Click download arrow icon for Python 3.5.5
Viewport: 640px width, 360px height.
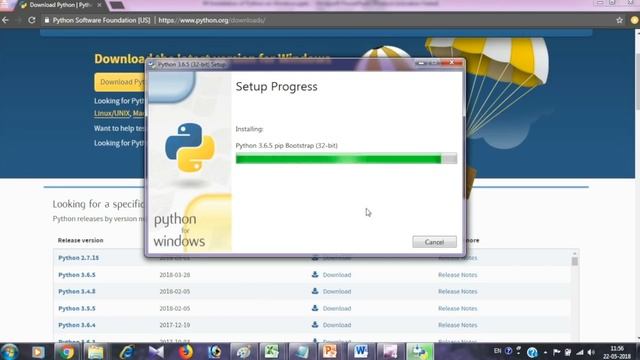[x=315, y=308]
